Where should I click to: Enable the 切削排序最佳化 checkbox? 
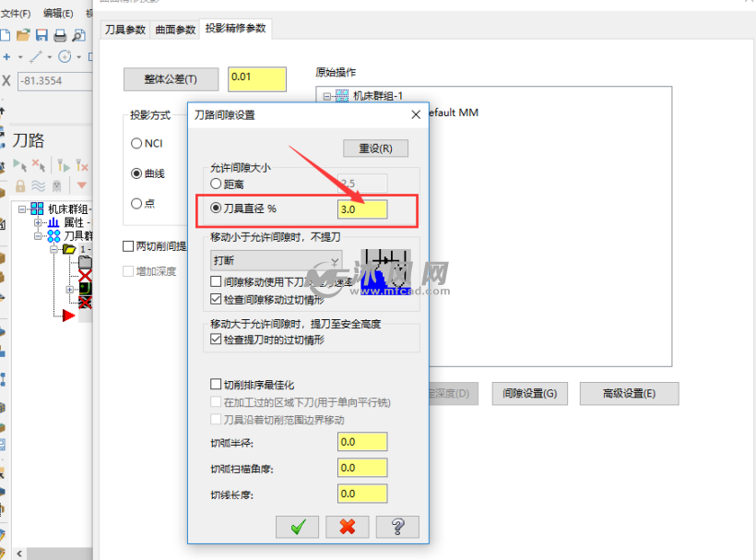point(216,384)
